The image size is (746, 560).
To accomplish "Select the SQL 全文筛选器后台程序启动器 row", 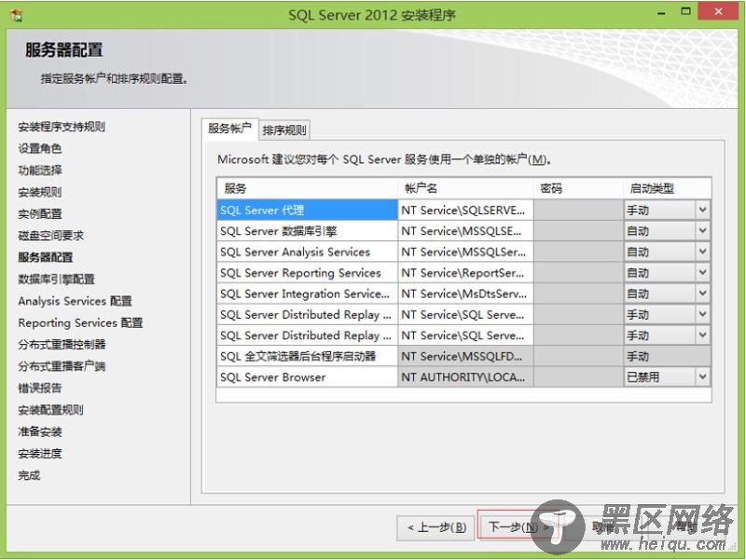I will click(x=308, y=356).
